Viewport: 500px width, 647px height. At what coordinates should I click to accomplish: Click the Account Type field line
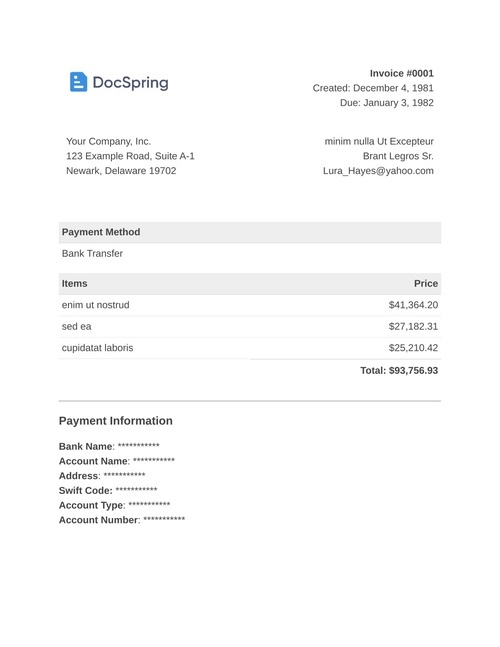pyautogui.click(x=114, y=505)
